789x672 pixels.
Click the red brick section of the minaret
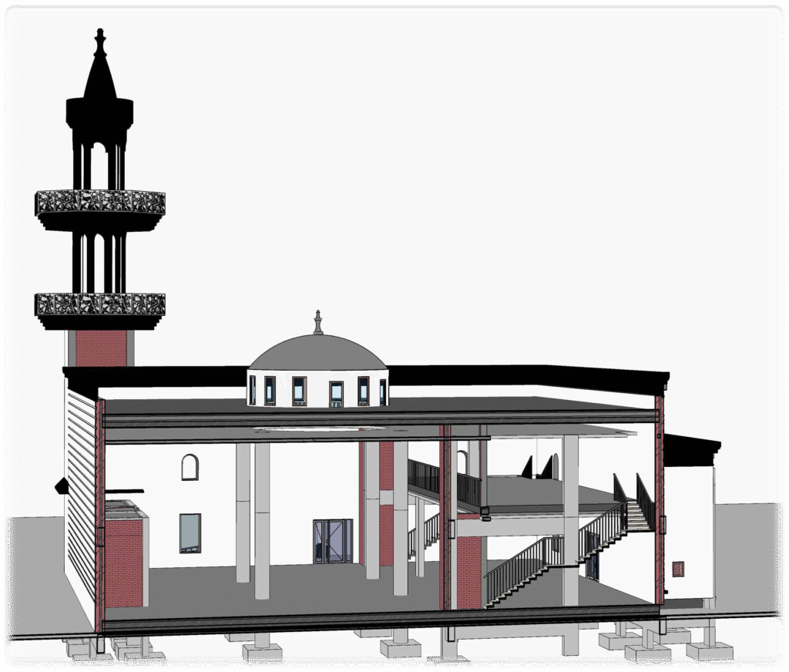(101, 348)
